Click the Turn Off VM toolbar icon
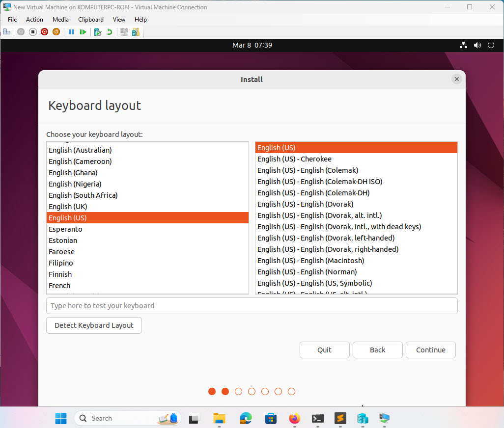The image size is (504, 428). [x=32, y=31]
